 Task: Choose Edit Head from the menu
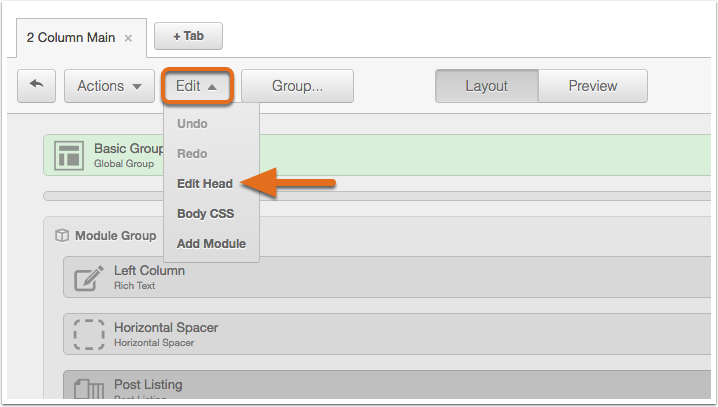[x=205, y=184]
